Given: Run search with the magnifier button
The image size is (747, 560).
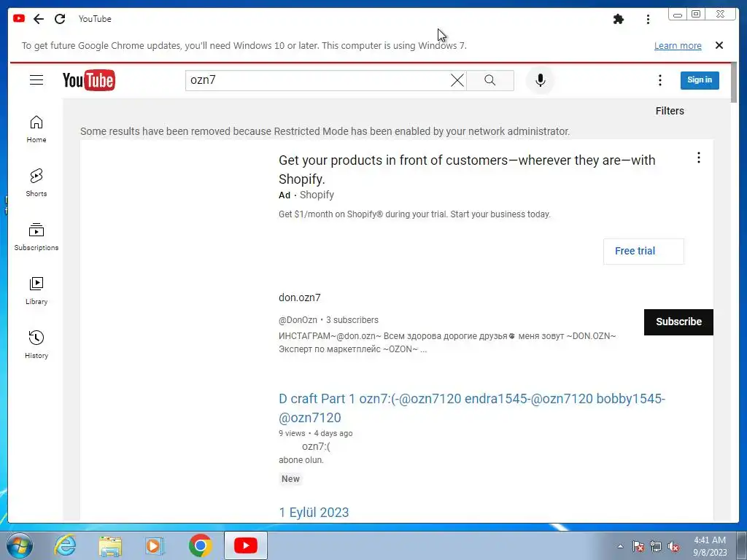Looking at the screenshot, I should [x=489, y=80].
